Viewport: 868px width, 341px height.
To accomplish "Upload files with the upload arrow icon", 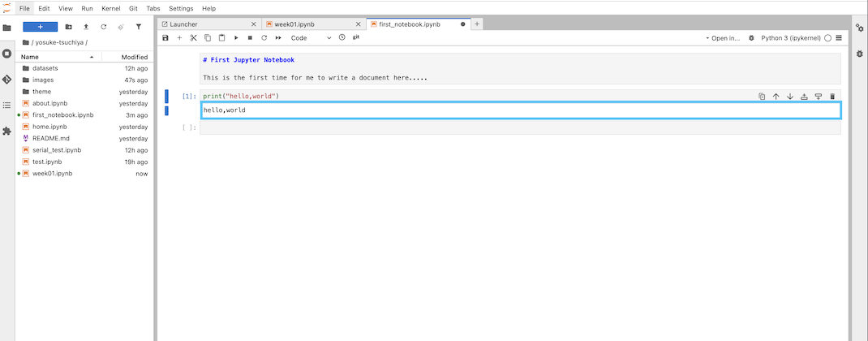I will [85, 27].
